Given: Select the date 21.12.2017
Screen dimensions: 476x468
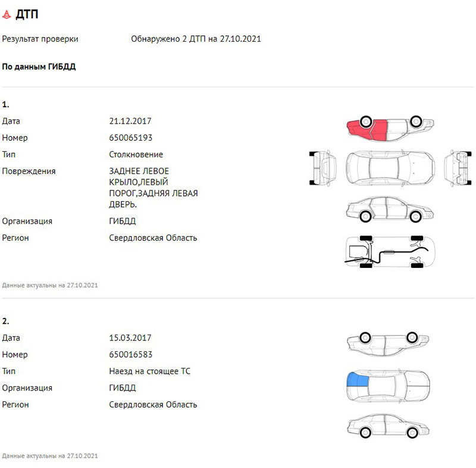Looking at the screenshot, I should coord(130,121).
